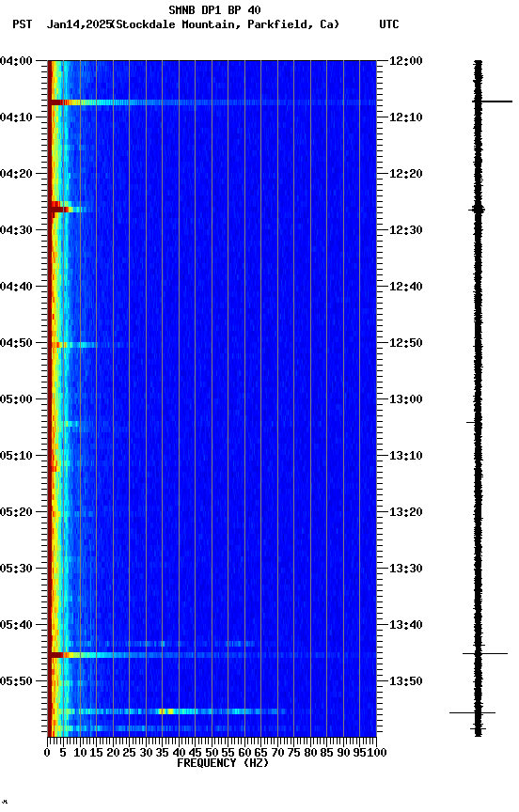Click the 12:00 UTC time label

pyautogui.click(x=406, y=61)
